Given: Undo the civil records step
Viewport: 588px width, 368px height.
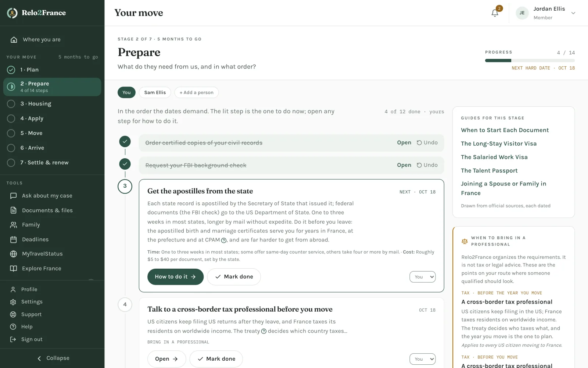Looking at the screenshot, I should (x=427, y=143).
